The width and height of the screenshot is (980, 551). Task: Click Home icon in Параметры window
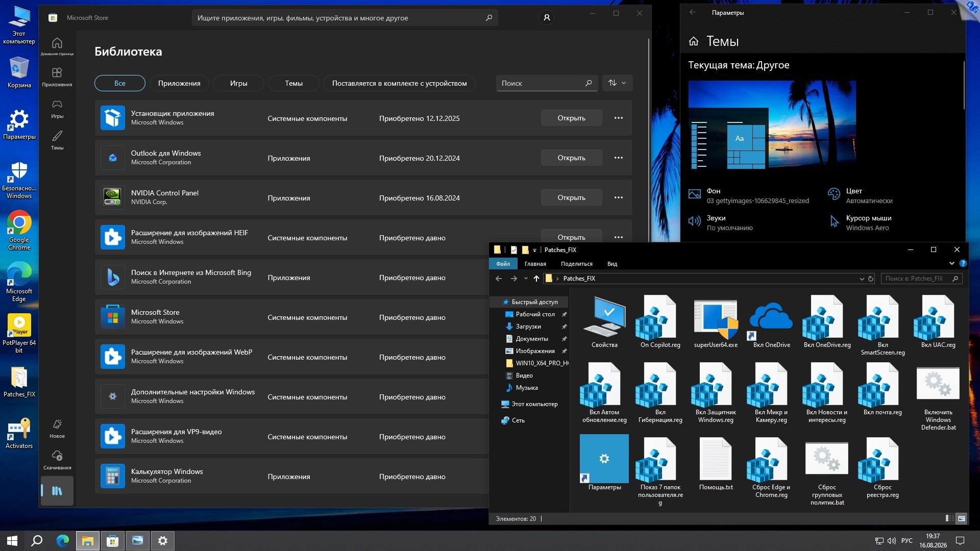pos(694,41)
